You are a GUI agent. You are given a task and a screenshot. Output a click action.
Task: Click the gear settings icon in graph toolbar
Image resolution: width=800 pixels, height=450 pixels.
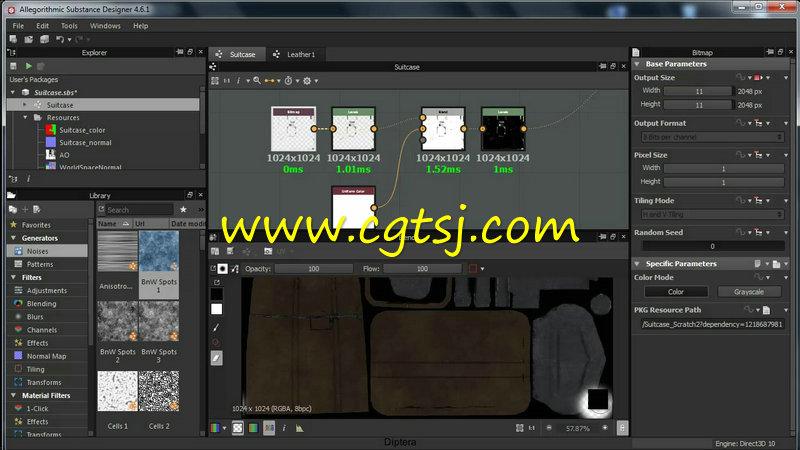[x=307, y=81]
